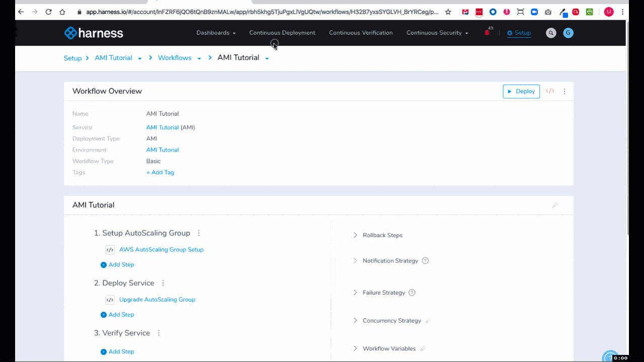Add Step under Verify Service

coord(117,352)
